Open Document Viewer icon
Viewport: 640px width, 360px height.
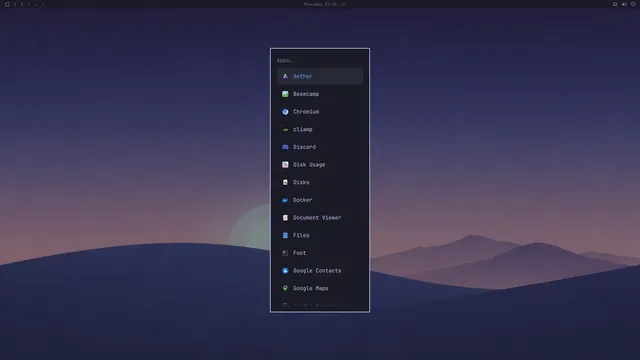285,218
